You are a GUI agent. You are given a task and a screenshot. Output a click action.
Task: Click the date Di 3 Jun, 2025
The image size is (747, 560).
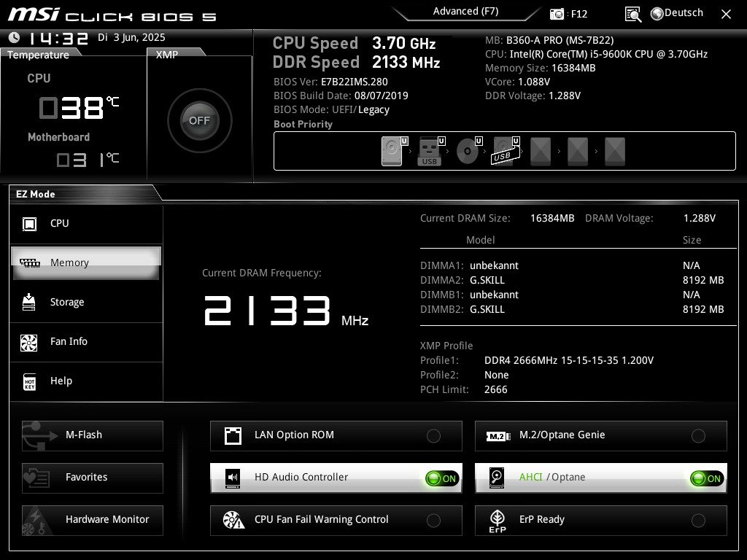[131, 38]
